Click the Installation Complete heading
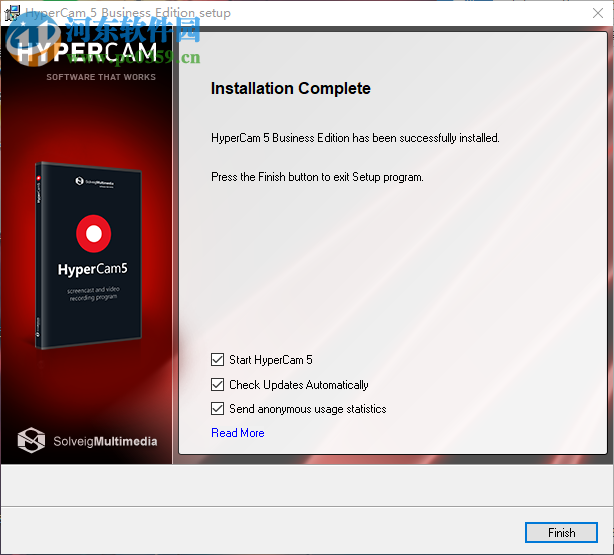614x555 pixels. tap(291, 88)
